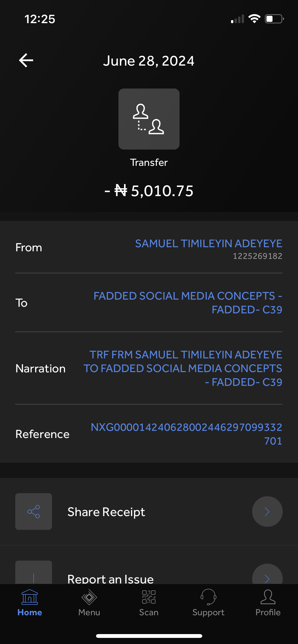Tap the narration text beginning TRF FRM
Viewport: 298px width, 644px height.
[183, 368]
